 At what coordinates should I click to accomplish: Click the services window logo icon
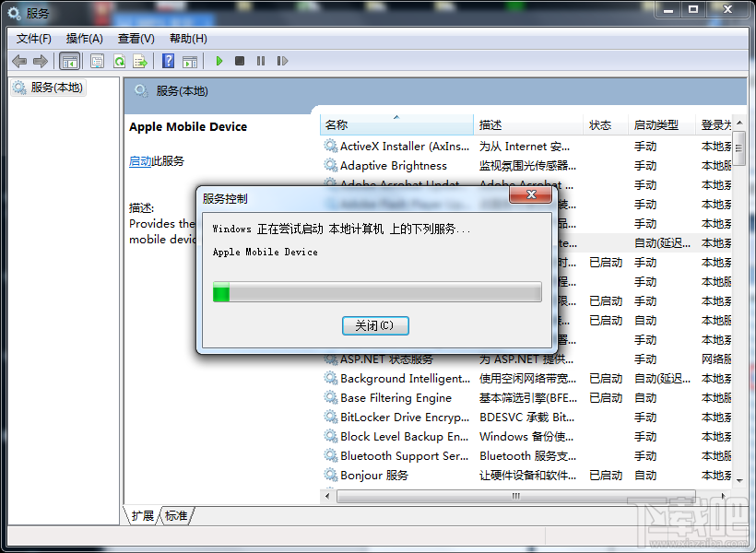pos(13,13)
